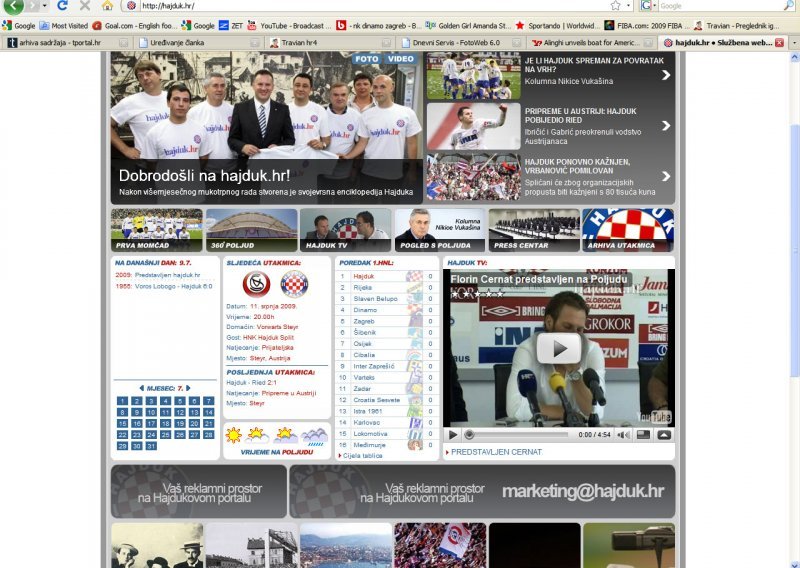The width and height of the screenshot is (800, 568).
Task: Open the Goal.com bookmark
Action: 135,26
